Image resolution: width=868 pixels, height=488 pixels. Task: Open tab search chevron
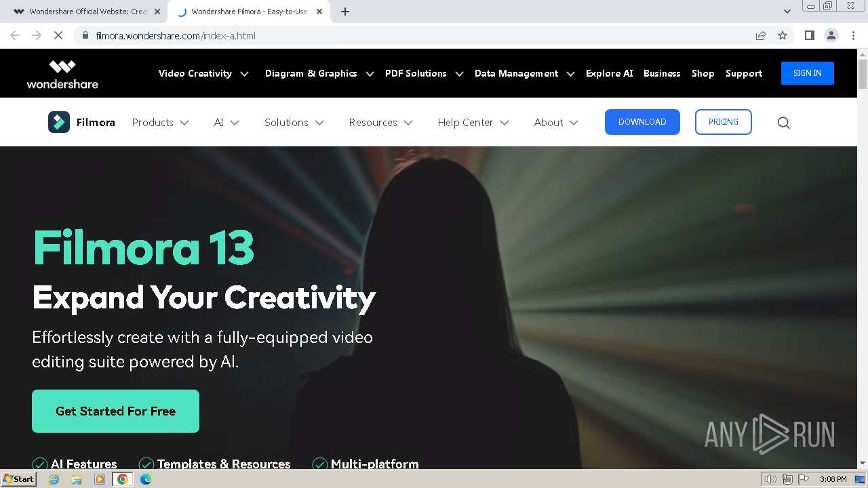pyautogui.click(x=787, y=12)
